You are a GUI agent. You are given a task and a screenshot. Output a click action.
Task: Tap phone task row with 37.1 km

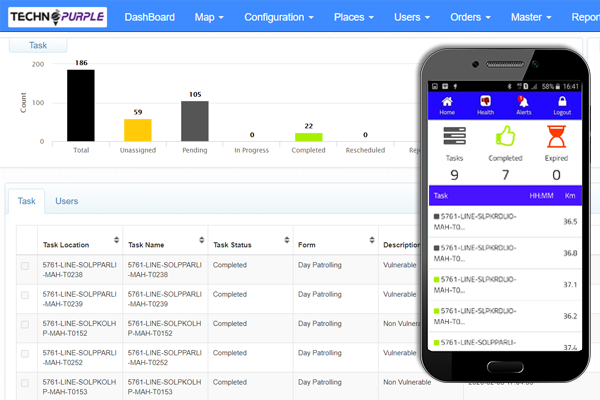click(505, 284)
